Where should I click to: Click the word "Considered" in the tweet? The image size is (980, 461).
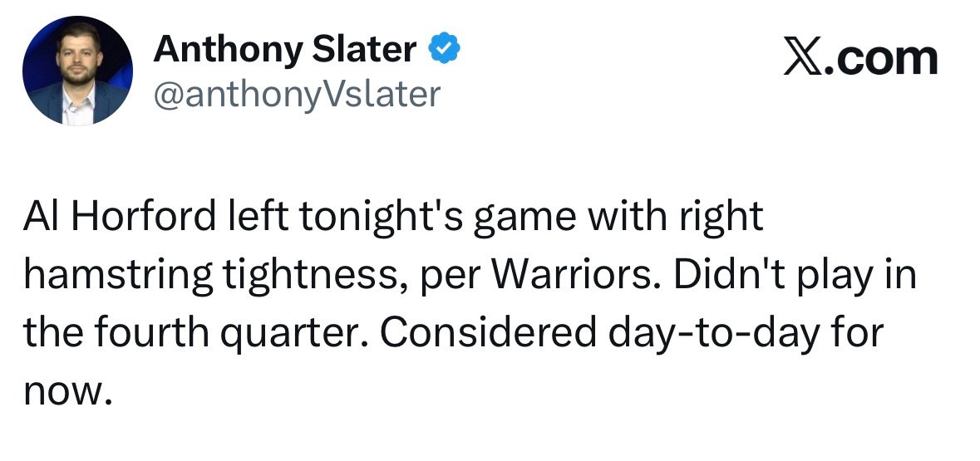[x=488, y=333]
